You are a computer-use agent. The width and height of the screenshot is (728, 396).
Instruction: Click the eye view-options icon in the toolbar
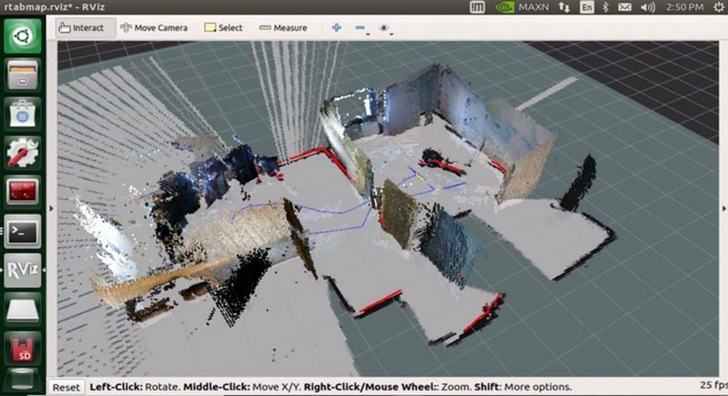pos(384,28)
